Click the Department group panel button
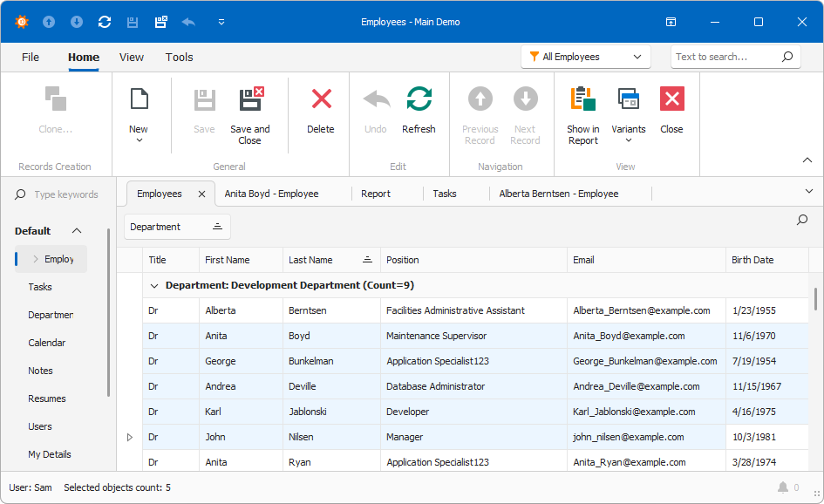The width and height of the screenshot is (824, 504). 177,227
